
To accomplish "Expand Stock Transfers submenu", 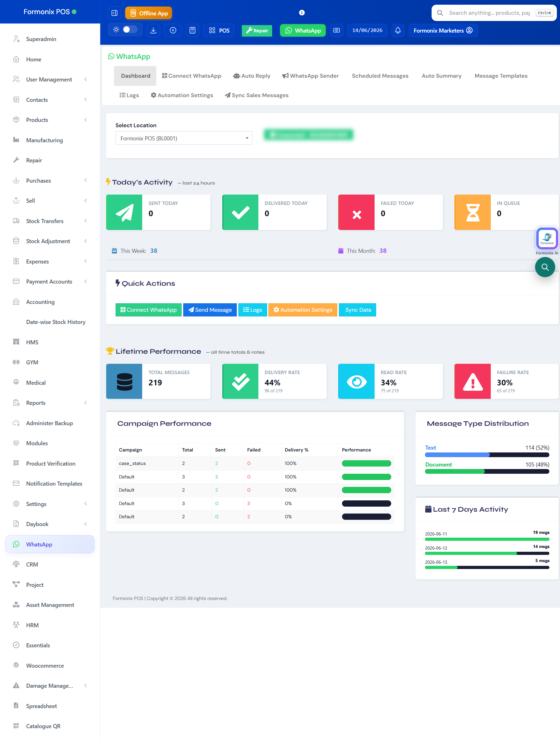I will pos(50,221).
